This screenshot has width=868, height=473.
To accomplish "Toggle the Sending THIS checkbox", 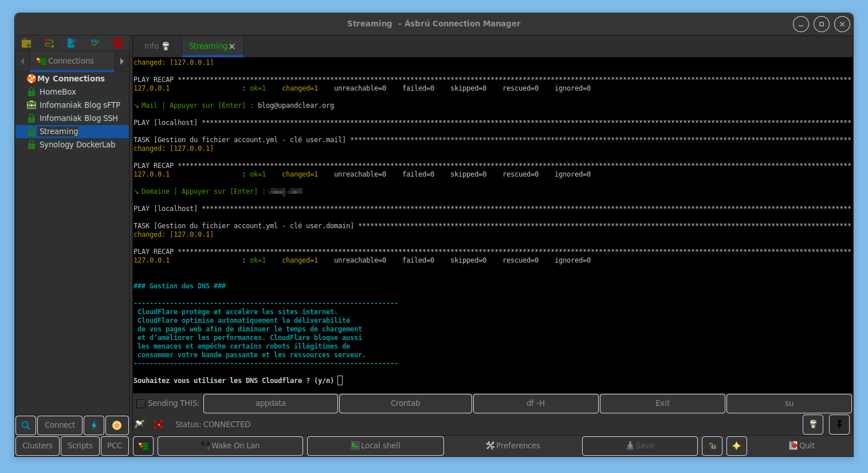I will (x=141, y=404).
